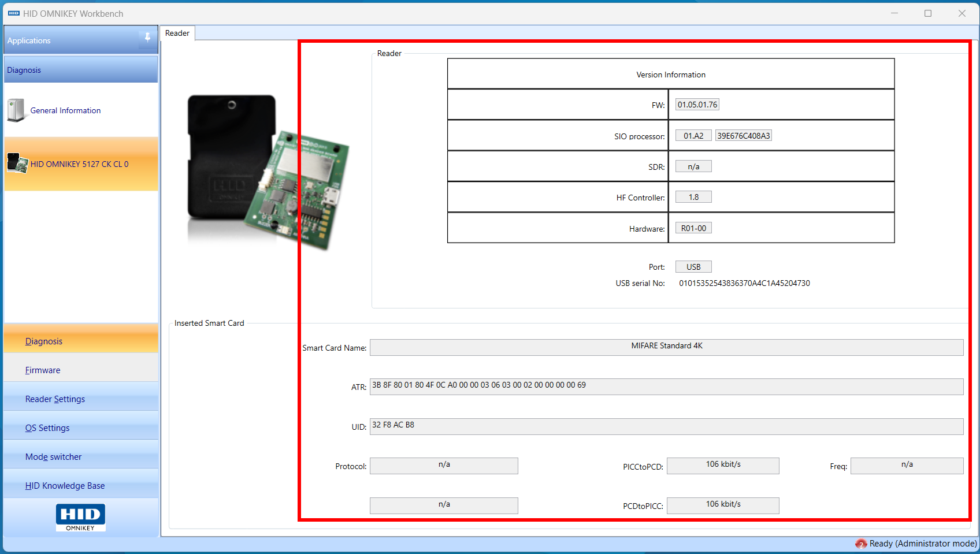Click the HF Controller label

[641, 198]
